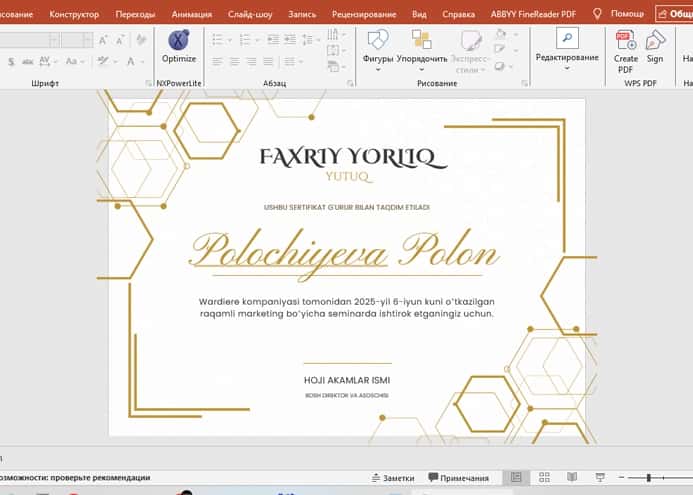
Task: Toggle justify text alignment
Action: [268, 61]
